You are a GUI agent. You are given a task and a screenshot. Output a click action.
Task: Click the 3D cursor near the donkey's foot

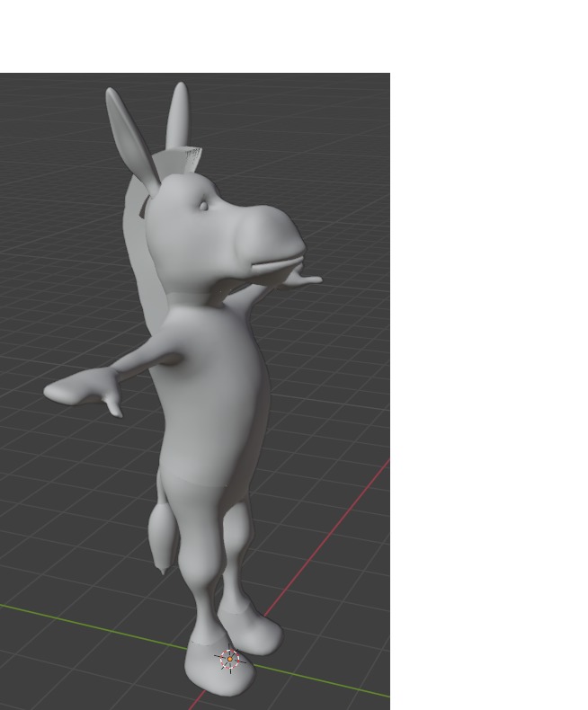click(229, 659)
